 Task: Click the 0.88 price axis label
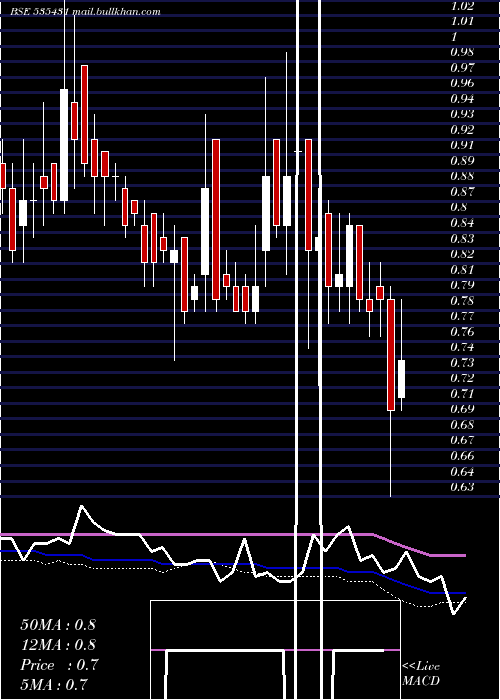(x=462, y=176)
